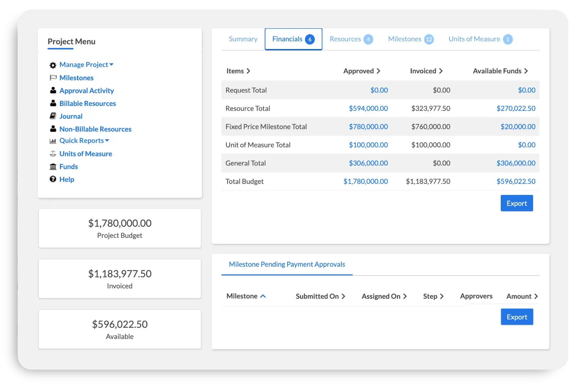Click the person icon beside Approval Activity
Image resolution: width=581 pixels, height=392 pixels.
pos(53,90)
